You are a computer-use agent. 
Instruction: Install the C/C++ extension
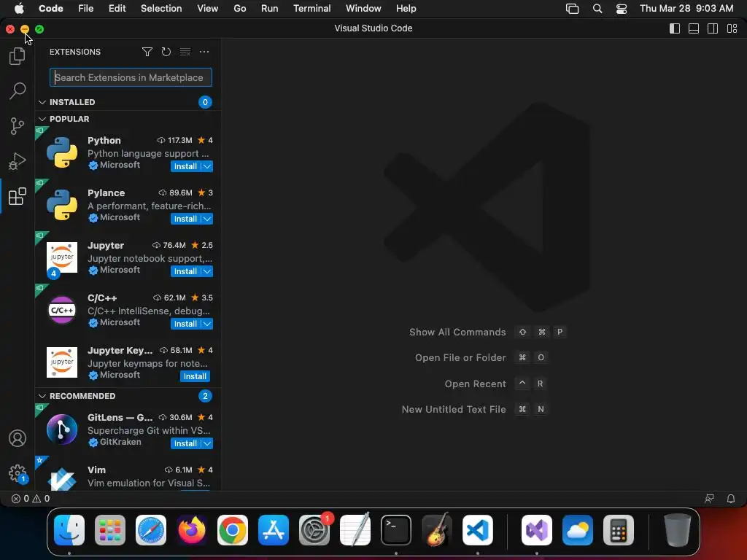pos(185,324)
